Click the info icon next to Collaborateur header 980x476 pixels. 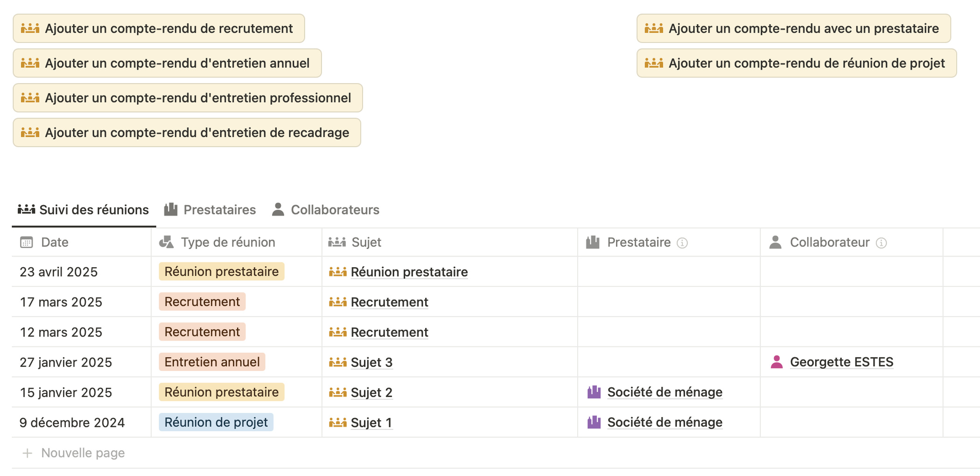pos(881,242)
